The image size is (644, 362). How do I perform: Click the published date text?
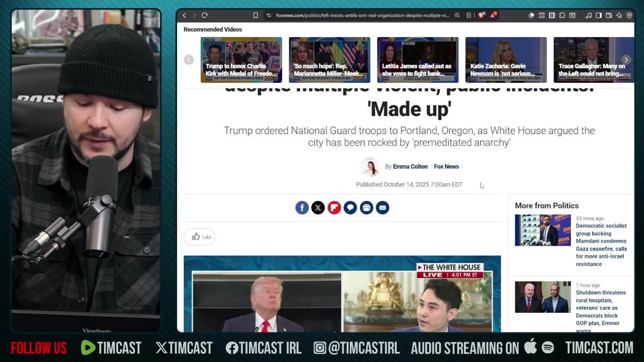point(409,185)
